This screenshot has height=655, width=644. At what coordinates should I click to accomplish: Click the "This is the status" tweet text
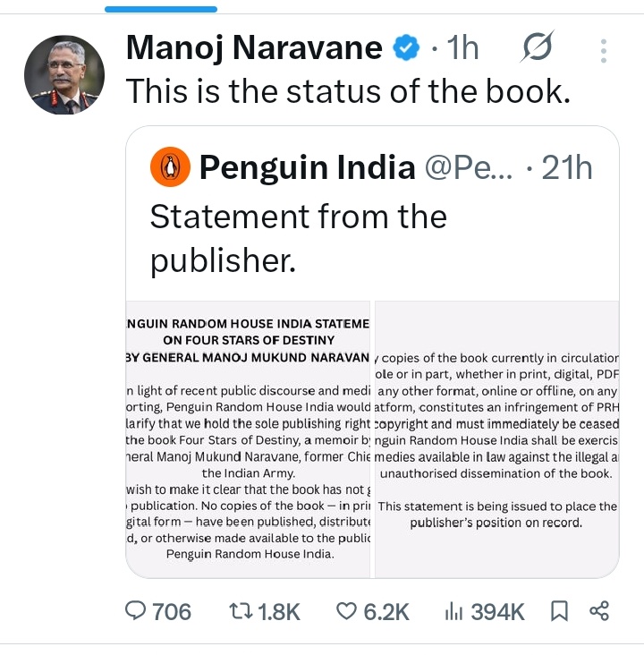[x=346, y=91]
